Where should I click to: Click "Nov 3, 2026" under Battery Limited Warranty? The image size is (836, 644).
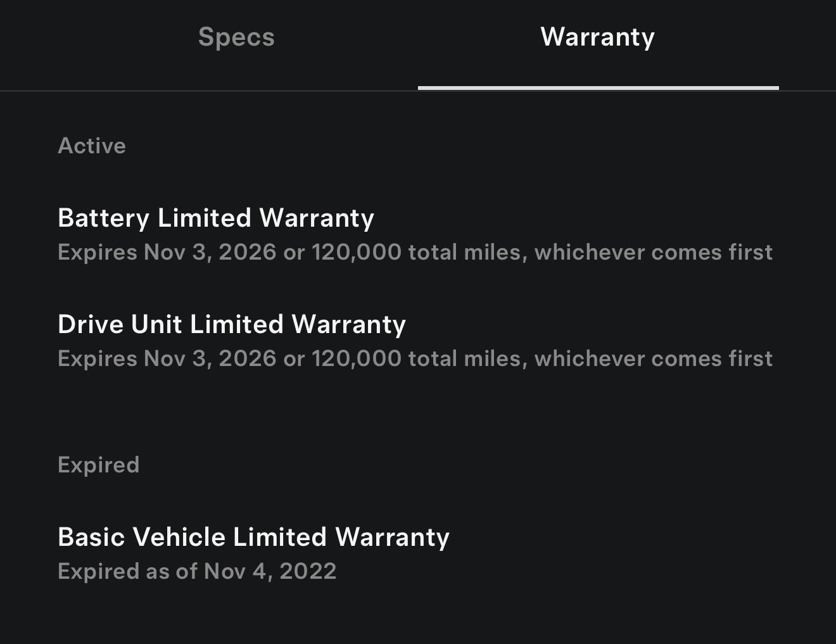(210, 252)
